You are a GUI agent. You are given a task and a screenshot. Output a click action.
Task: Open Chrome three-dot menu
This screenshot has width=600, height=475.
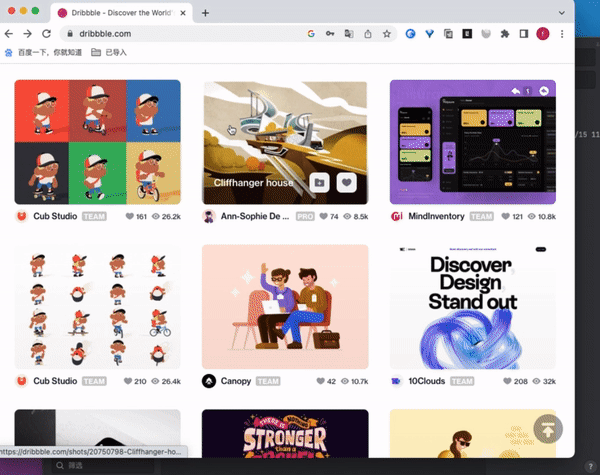(562, 34)
